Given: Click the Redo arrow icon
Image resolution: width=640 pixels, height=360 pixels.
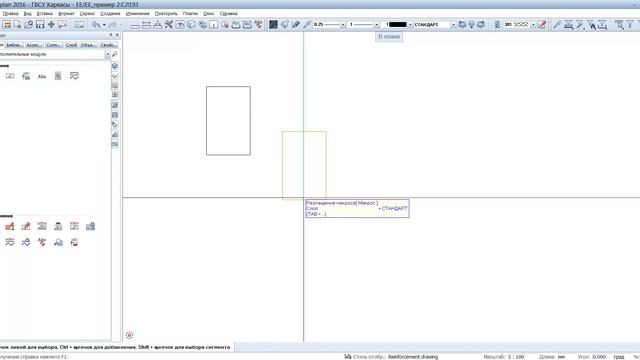Looking at the screenshot, I should (113, 24).
